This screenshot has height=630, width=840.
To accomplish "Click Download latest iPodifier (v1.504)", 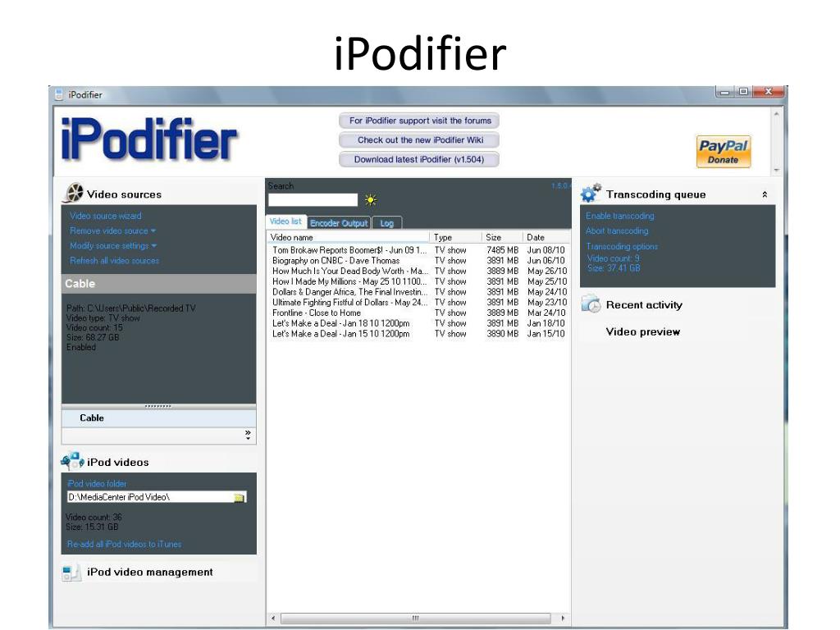I will tap(419, 159).
